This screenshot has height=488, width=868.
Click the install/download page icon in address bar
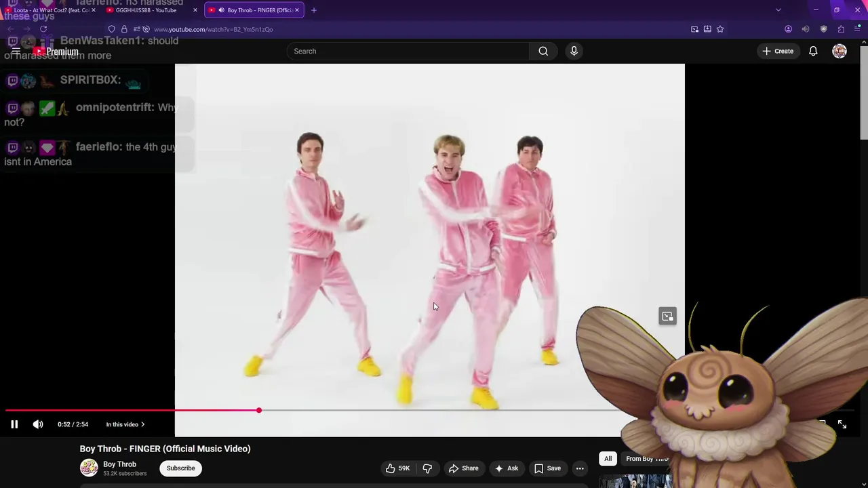tap(707, 29)
